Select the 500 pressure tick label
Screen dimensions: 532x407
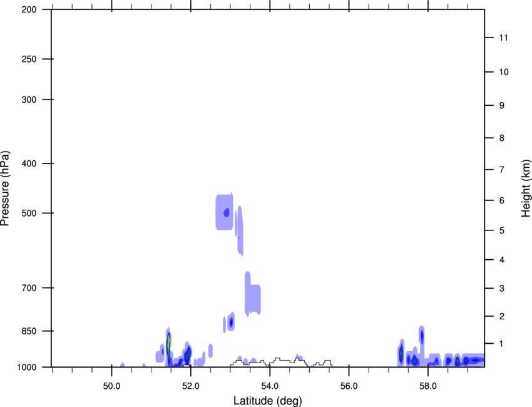[29, 213]
